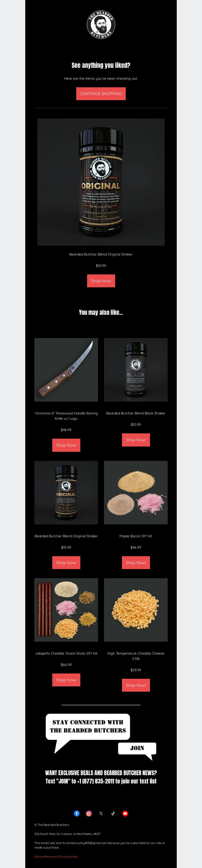202x868 pixels.
Task: Open the Facebook social icon
Action: coord(77,813)
